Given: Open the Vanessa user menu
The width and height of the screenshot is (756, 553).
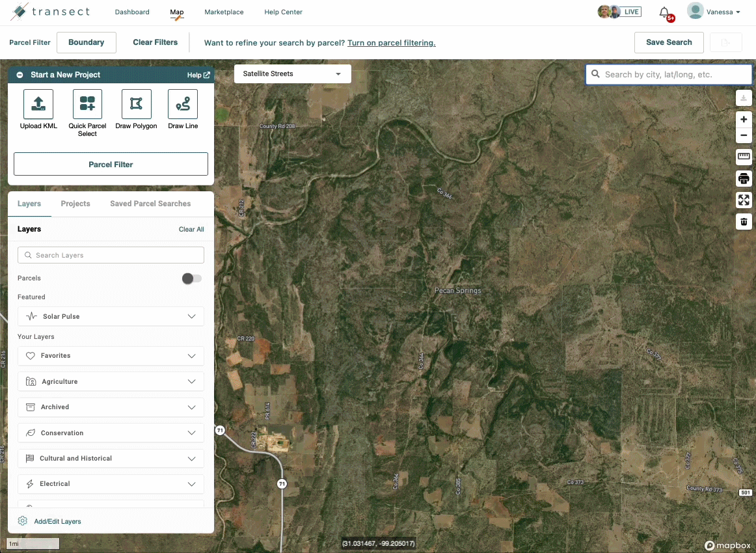Looking at the screenshot, I should tap(714, 12).
